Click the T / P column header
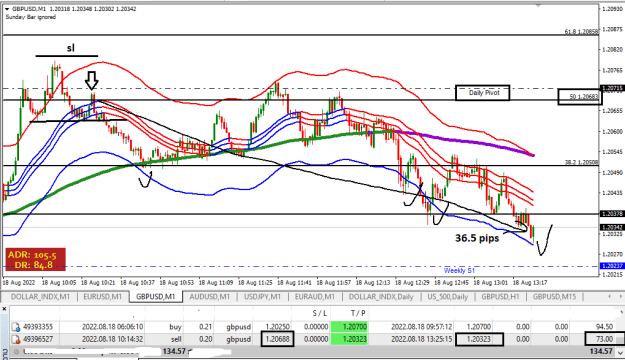 click(x=358, y=313)
